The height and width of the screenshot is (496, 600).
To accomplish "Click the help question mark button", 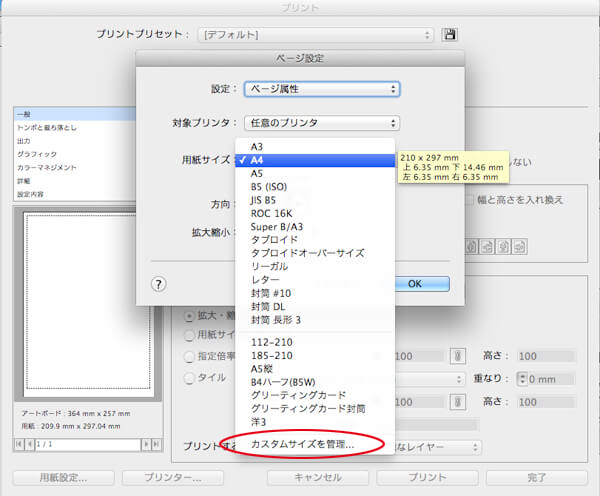I will 158,284.
